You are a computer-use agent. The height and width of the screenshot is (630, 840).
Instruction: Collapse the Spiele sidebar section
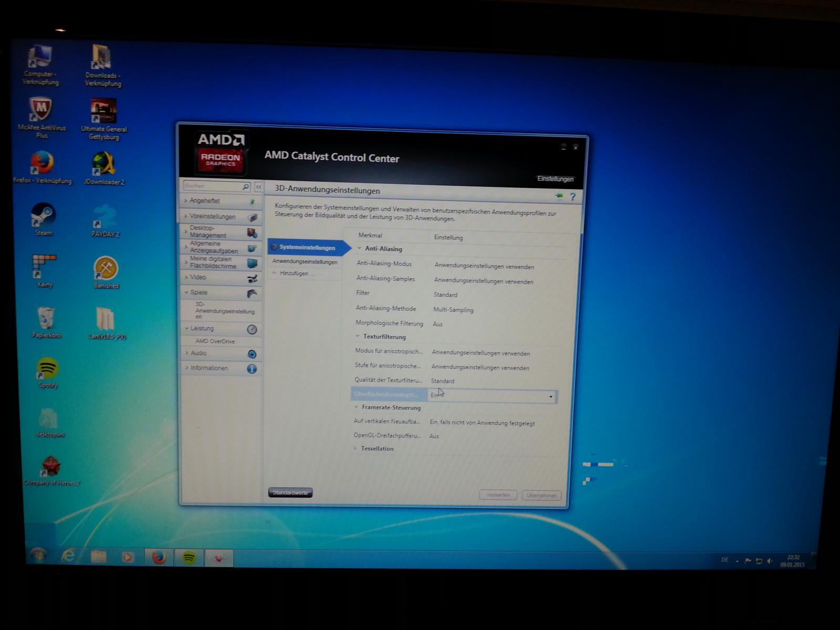[221, 292]
